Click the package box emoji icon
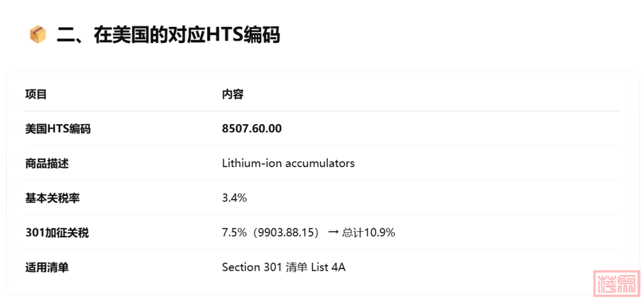This screenshot has height=300, width=644. [38, 35]
